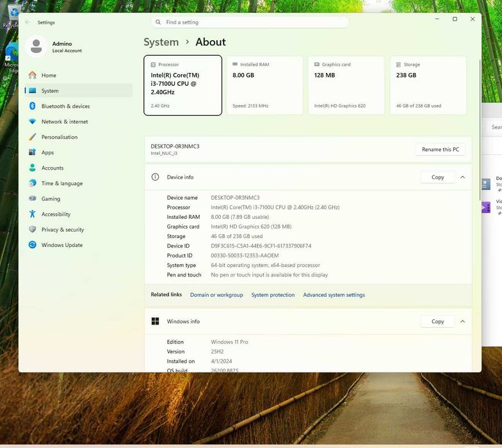Open Network & internet settings
502x448 pixels.
(78, 122)
